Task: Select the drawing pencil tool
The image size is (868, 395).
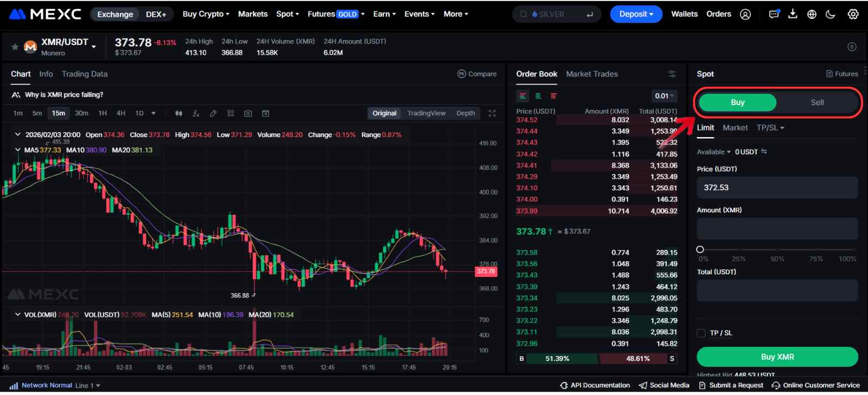Action: tap(213, 113)
